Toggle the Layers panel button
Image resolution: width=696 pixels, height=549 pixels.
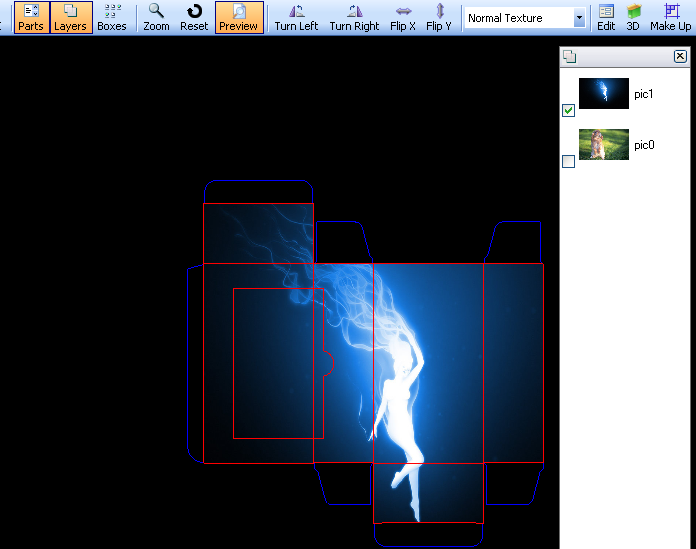71,17
